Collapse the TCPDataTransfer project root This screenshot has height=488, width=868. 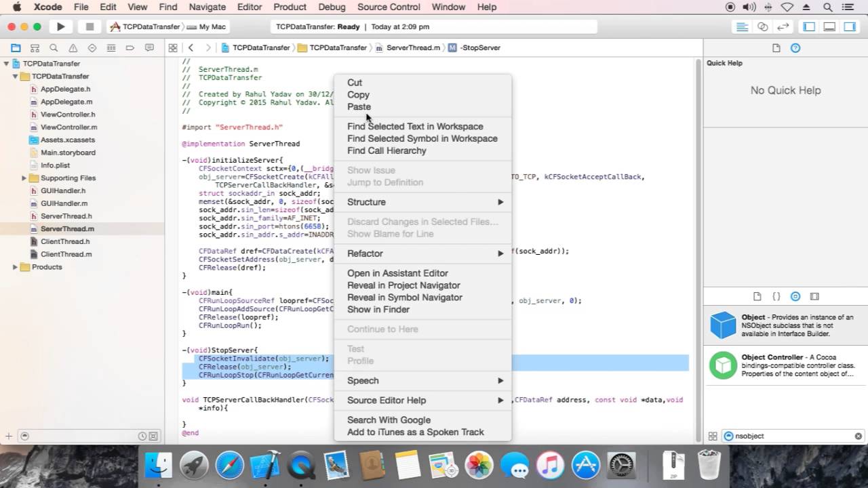click(x=6, y=64)
